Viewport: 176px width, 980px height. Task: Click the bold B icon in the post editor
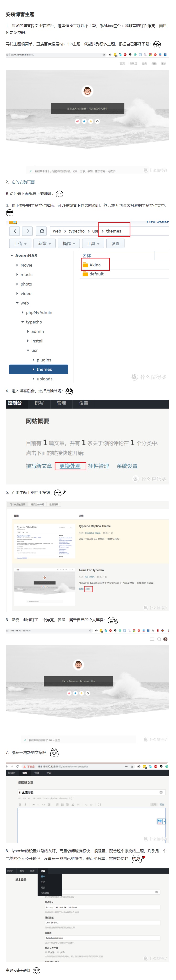[20, 805]
